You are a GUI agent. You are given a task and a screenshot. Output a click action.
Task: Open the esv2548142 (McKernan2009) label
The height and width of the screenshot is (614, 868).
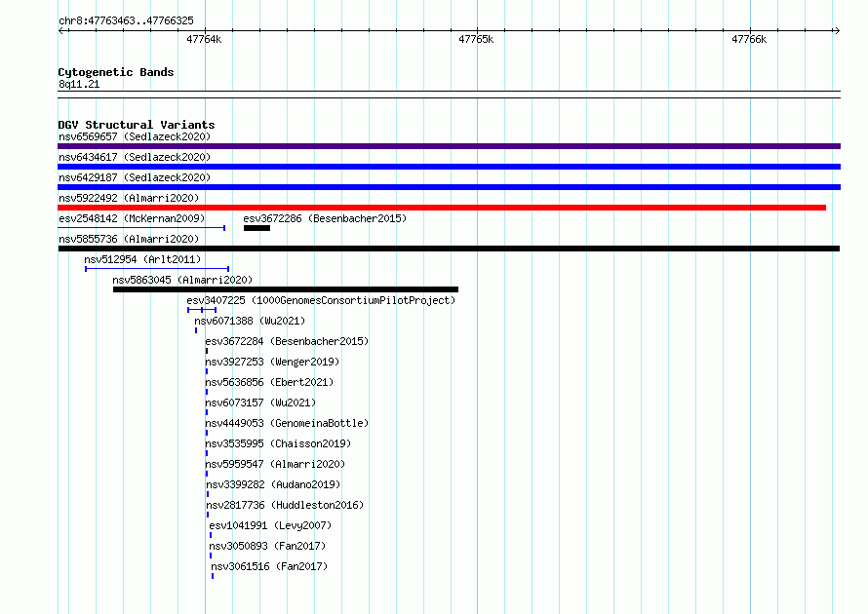[x=132, y=218]
